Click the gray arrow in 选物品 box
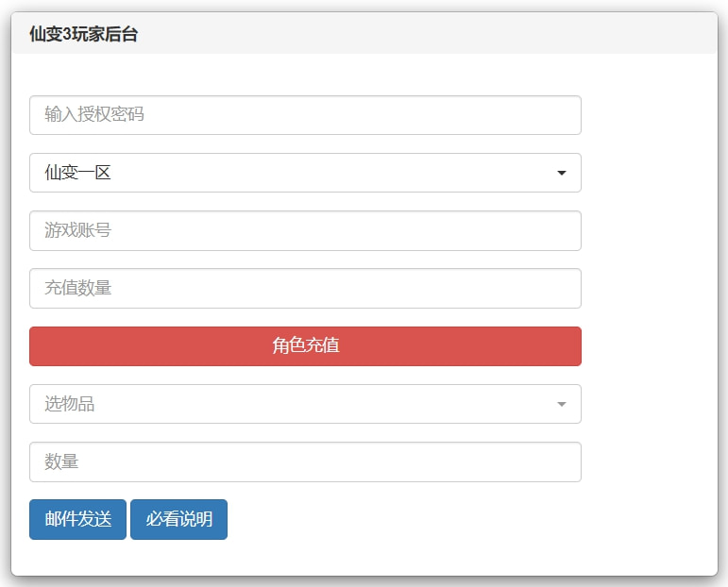Viewport: 728px width, 587px height. (562, 405)
